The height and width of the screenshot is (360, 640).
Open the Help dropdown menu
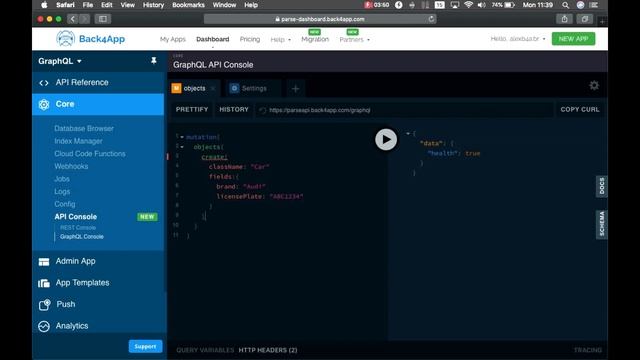(x=280, y=40)
